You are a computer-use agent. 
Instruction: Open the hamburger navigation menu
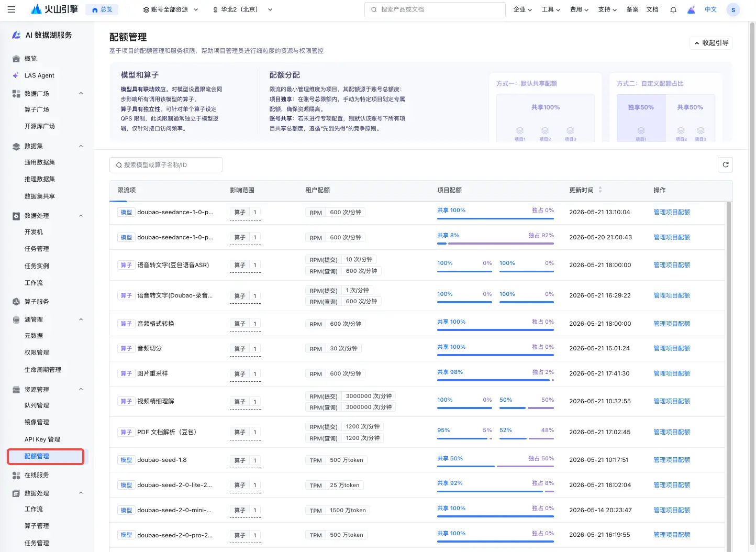[12, 9]
